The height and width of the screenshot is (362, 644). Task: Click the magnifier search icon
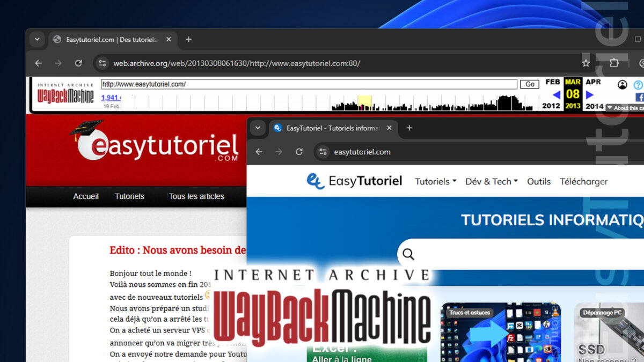tap(408, 254)
